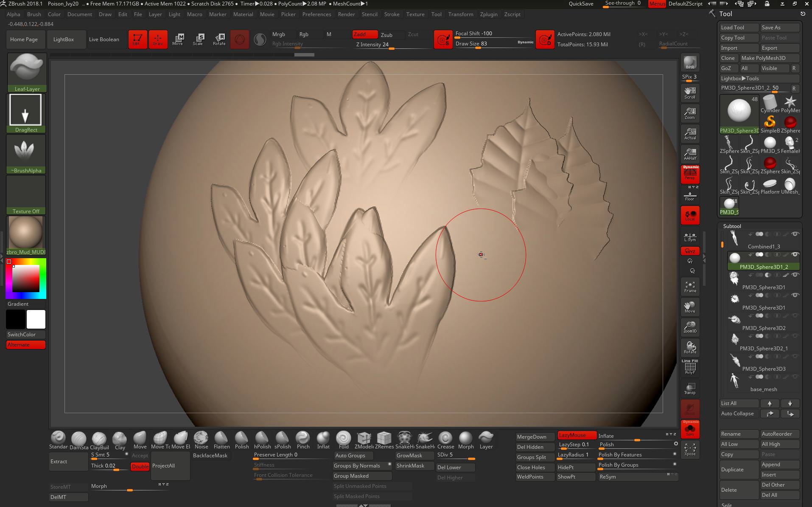Click the Scroll canvas icon
The height and width of the screenshot is (507, 812).
click(x=690, y=93)
